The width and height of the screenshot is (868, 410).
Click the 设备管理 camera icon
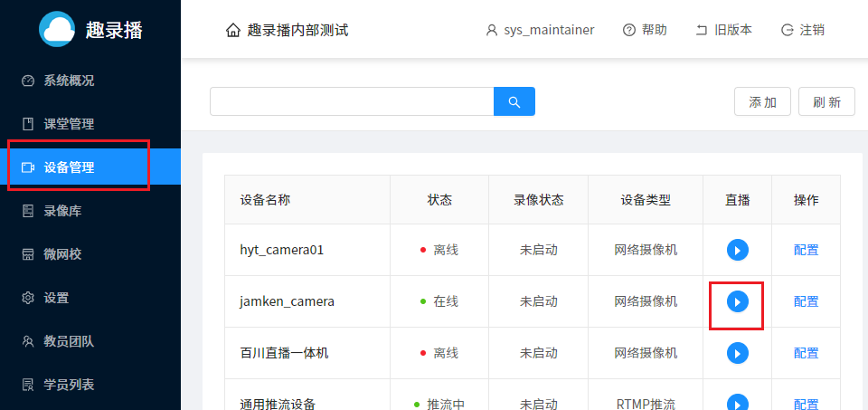point(28,167)
